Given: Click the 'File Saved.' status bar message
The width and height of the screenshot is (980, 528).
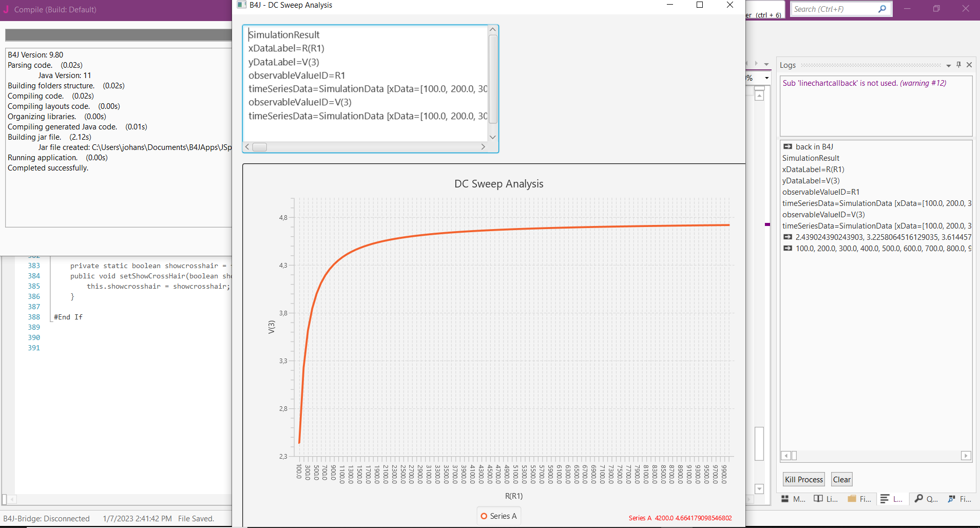Looking at the screenshot, I should point(196,519).
